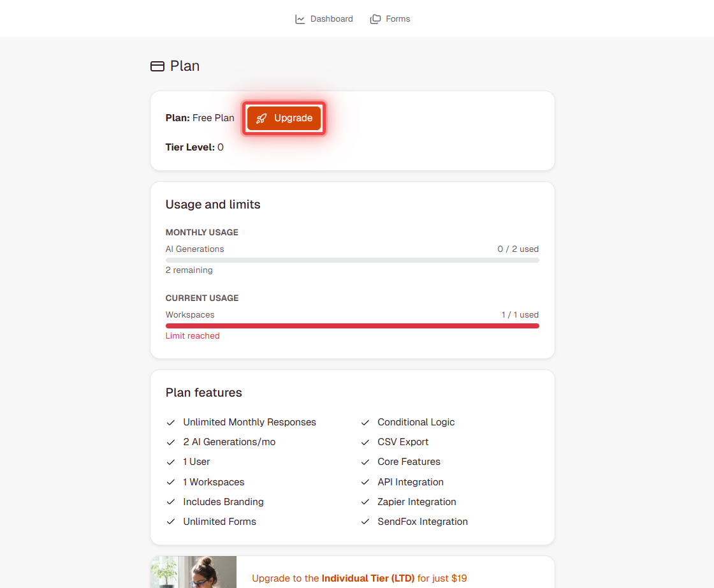Click the forms icon beside Forms
The width and height of the screenshot is (714, 588).
click(375, 18)
